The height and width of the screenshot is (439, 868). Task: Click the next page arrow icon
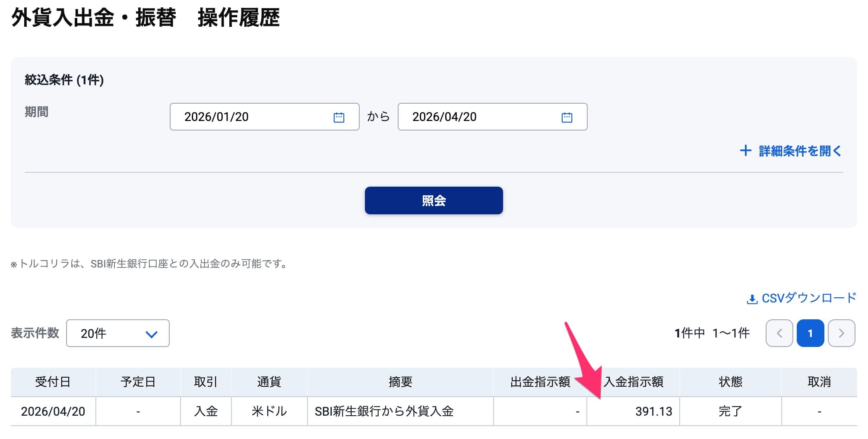[x=841, y=333]
